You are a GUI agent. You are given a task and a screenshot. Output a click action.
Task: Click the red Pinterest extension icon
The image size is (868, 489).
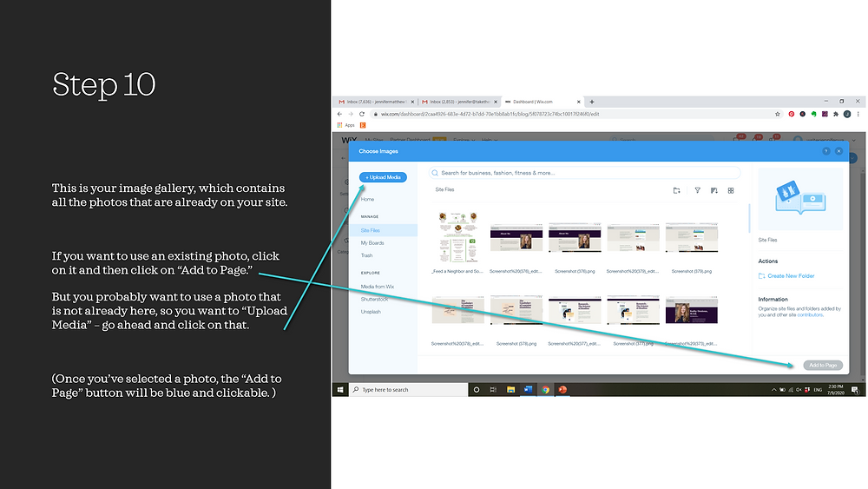click(x=792, y=114)
